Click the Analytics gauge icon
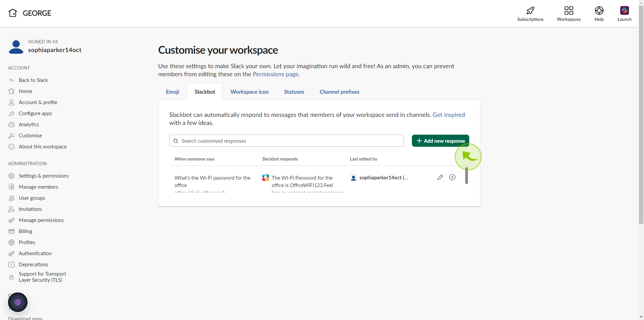 [11, 125]
